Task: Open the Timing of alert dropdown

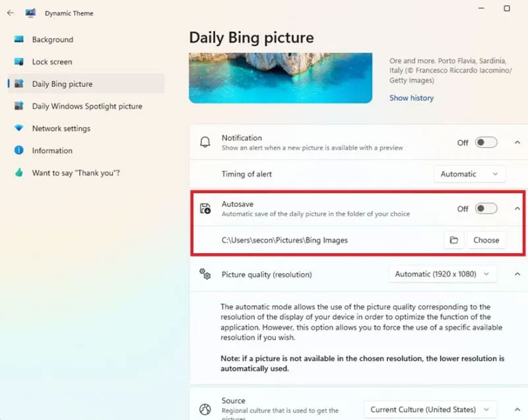Action: click(469, 173)
